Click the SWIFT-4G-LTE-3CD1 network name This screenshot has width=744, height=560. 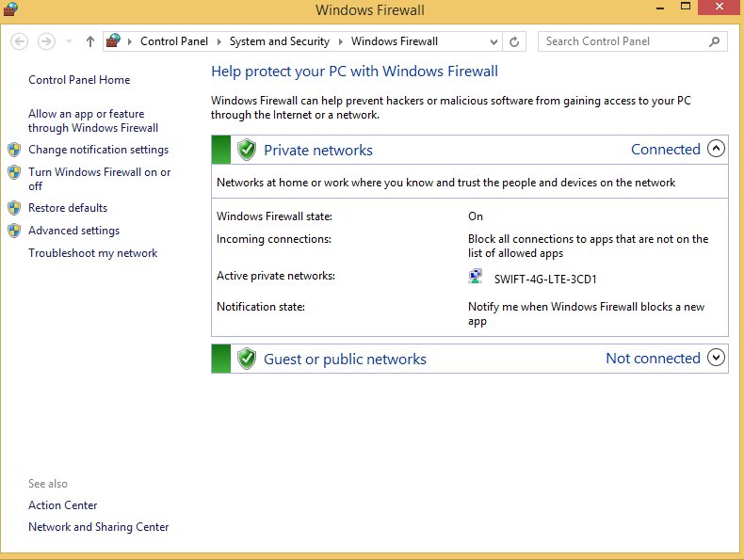[x=545, y=280]
